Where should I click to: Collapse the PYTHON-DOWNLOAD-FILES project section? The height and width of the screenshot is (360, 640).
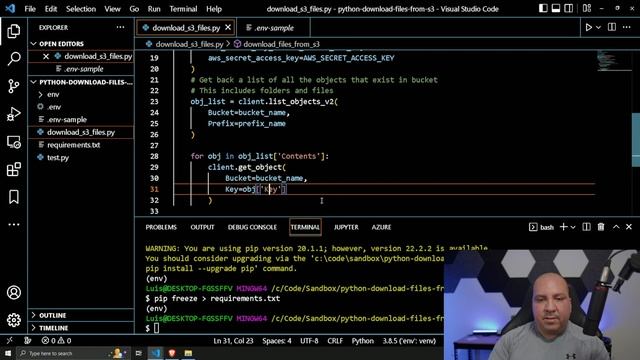[x=81, y=82]
